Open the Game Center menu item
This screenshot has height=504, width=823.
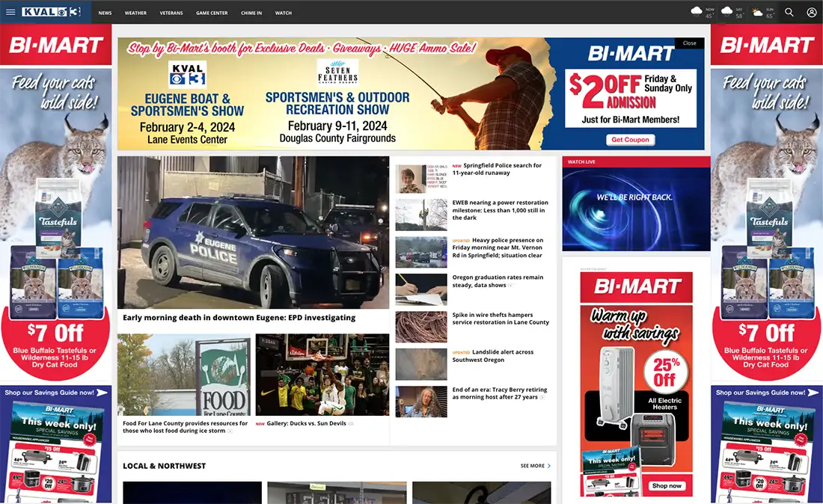[x=212, y=13]
